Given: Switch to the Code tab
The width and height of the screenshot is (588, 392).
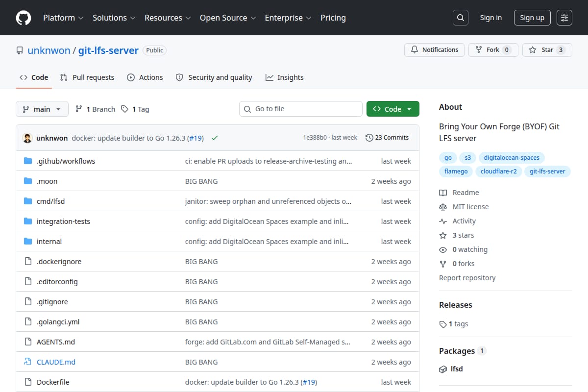Looking at the screenshot, I should tap(34, 77).
